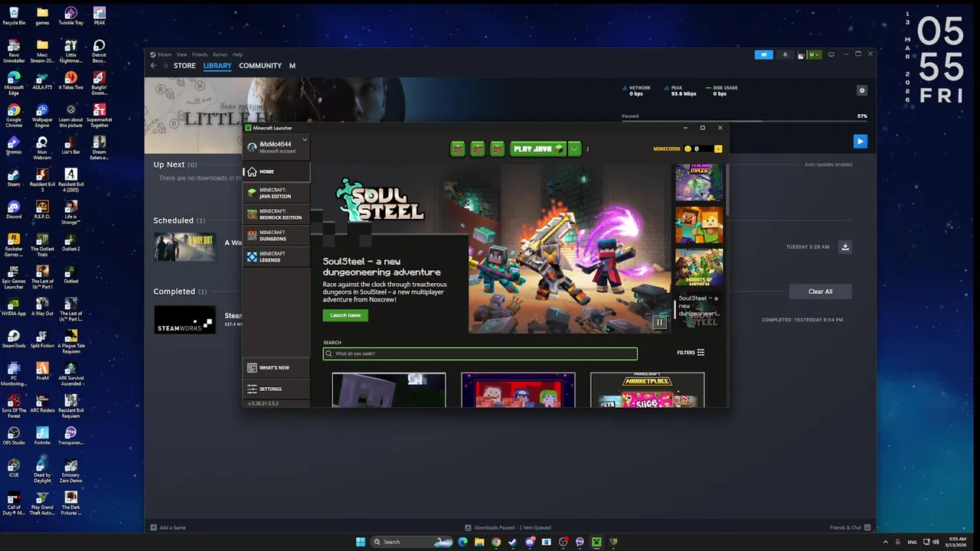Screen dimensions: 980x551
Task: Open Steam downloads settings gear
Action: [x=861, y=90]
